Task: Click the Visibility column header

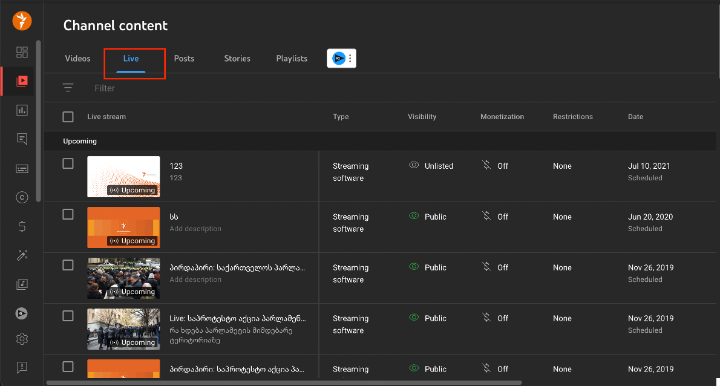Action: 422,117
